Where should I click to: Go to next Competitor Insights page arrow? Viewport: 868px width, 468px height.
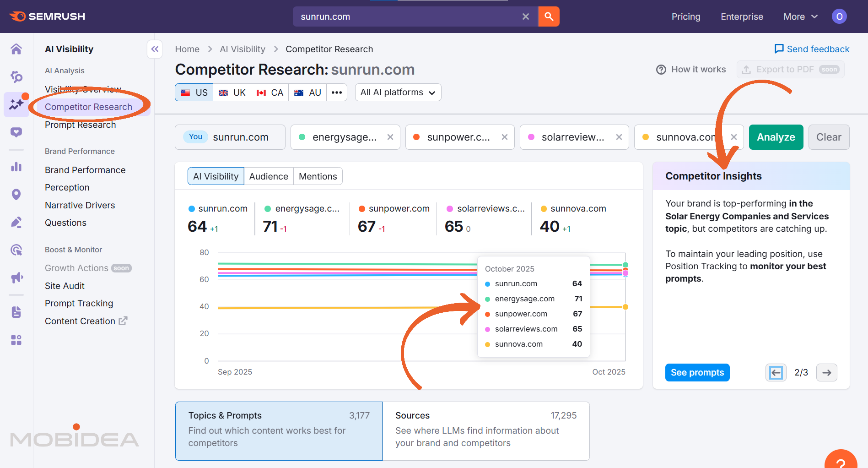pos(826,372)
